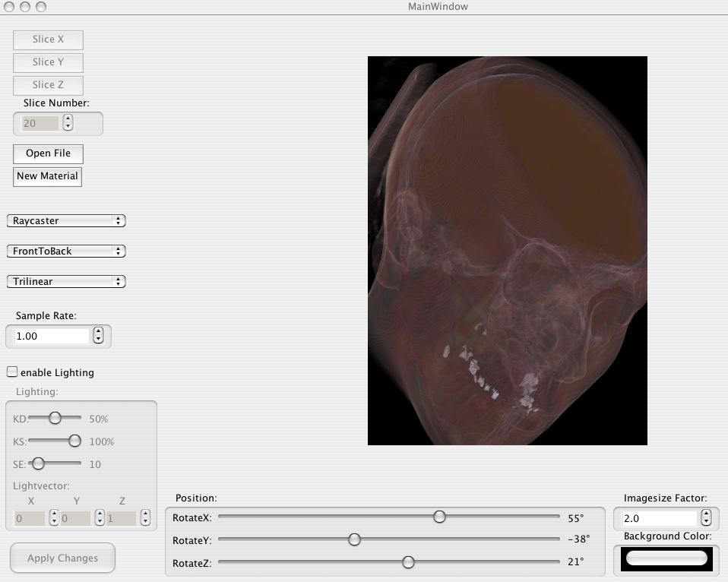Click the red window close button

pos(9,7)
